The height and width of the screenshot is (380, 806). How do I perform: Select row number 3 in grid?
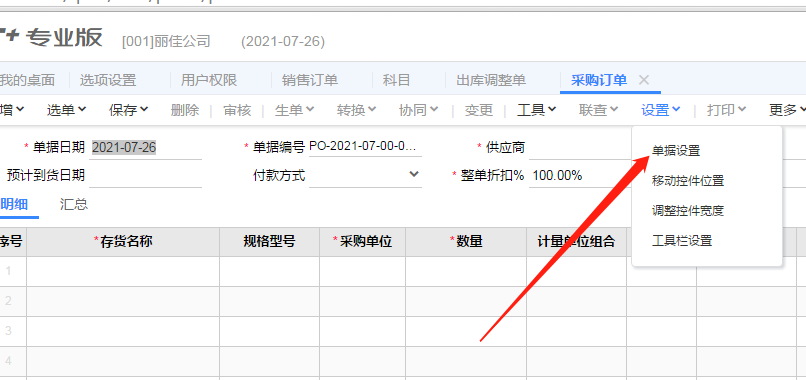pos(9,331)
